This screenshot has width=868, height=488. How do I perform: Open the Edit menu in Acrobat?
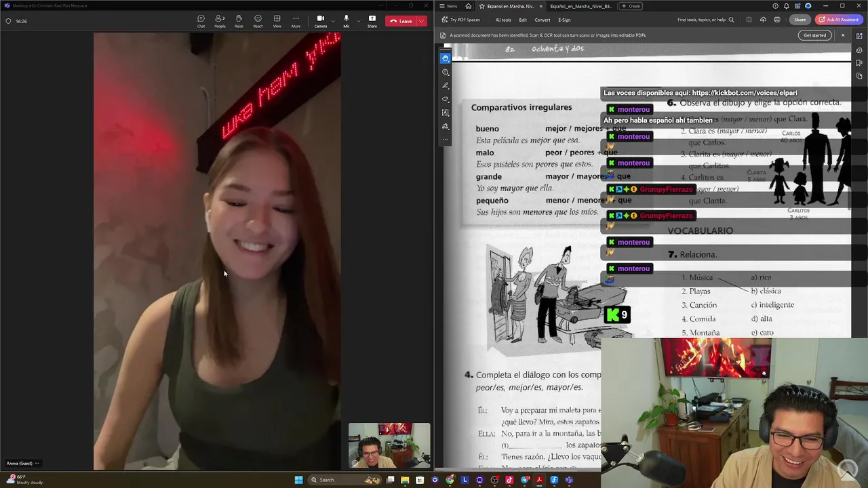tap(523, 20)
